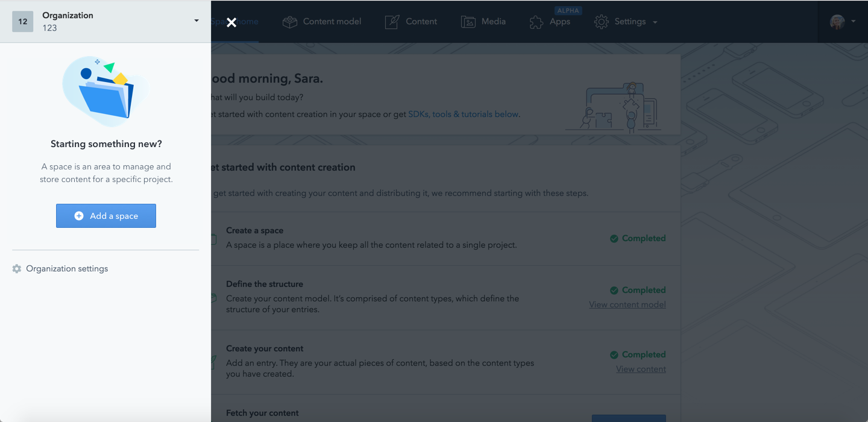868x422 pixels.
Task: Go to the Media tab label
Action: [493, 22]
